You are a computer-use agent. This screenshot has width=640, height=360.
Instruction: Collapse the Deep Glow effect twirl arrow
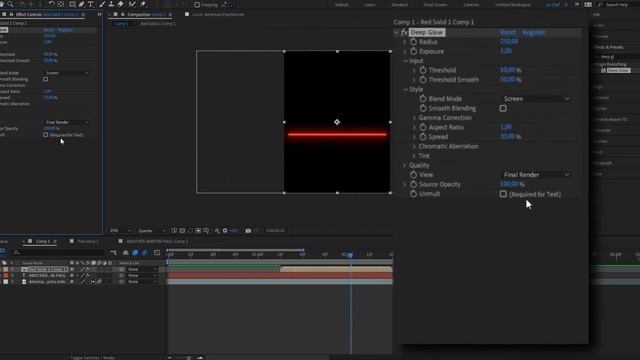pos(396,32)
